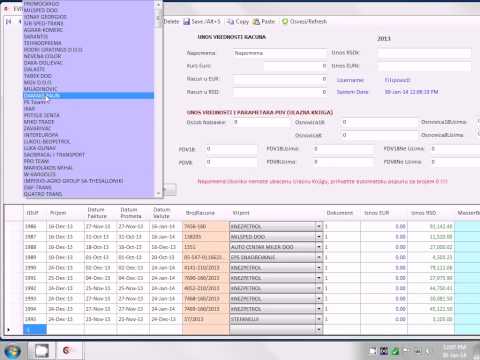Click the Delete toolbar button
This screenshot has width=480, height=360.
pos(171,22)
